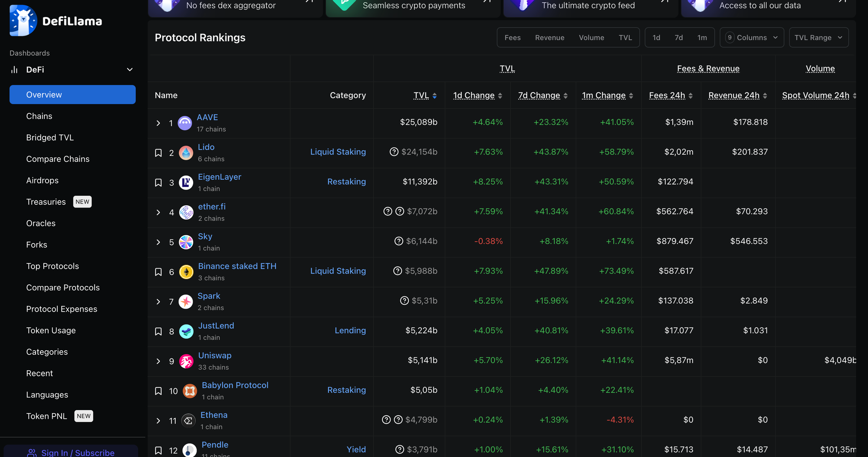This screenshot has height=457, width=868.
Task: Toggle the Revenue column filter
Action: [x=549, y=38]
